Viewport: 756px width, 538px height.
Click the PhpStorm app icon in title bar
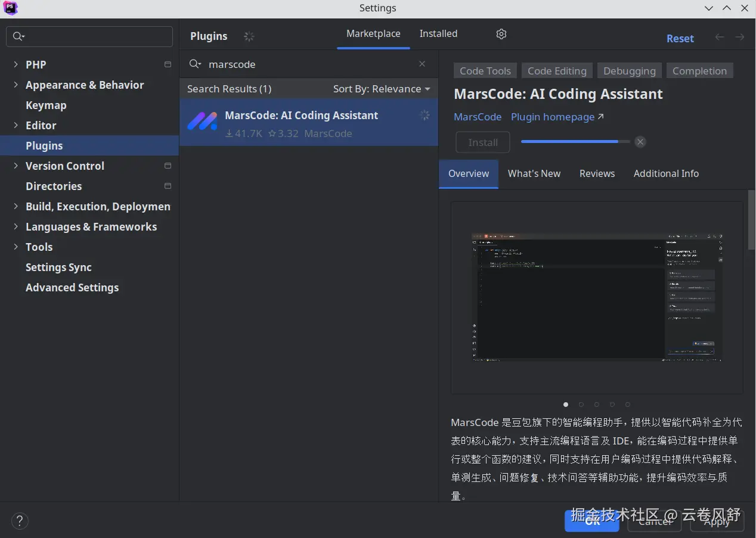coord(10,8)
